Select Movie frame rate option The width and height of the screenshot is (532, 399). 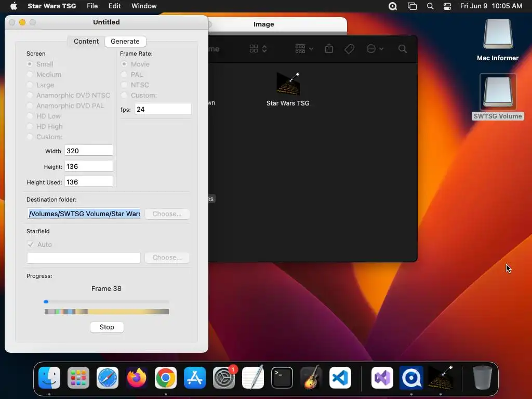124,64
